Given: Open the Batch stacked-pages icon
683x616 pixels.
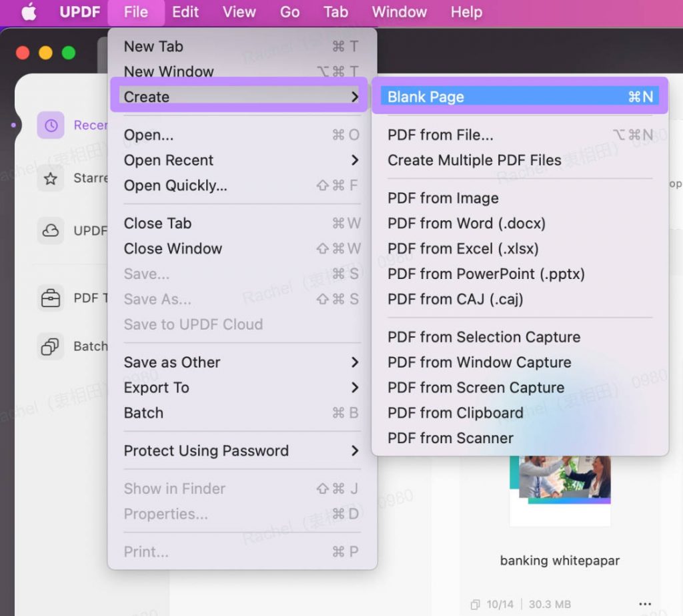Looking at the screenshot, I should pyautogui.click(x=51, y=346).
